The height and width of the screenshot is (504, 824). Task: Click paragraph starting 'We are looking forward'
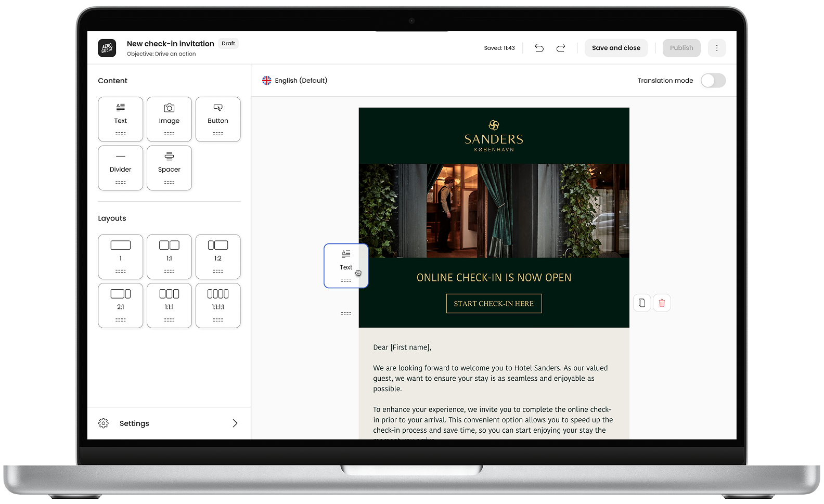tap(491, 378)
